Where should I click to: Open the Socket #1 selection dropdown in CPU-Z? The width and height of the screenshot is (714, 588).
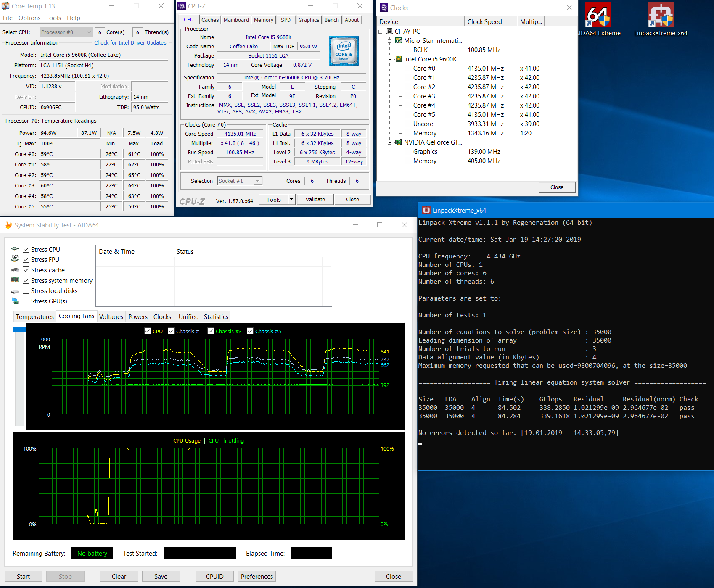pos(240,181)
